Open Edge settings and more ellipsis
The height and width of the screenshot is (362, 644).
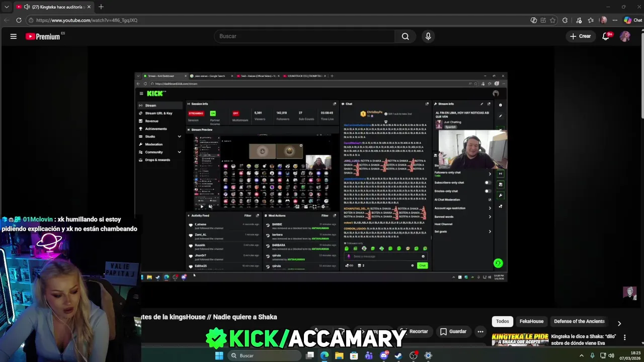[615, 20]
